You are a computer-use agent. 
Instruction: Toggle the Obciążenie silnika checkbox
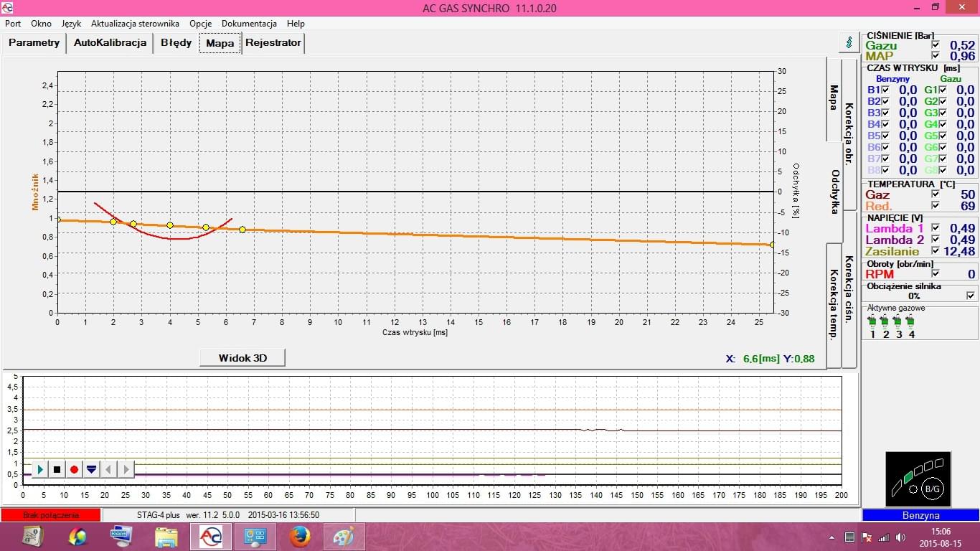click(971, 296)
